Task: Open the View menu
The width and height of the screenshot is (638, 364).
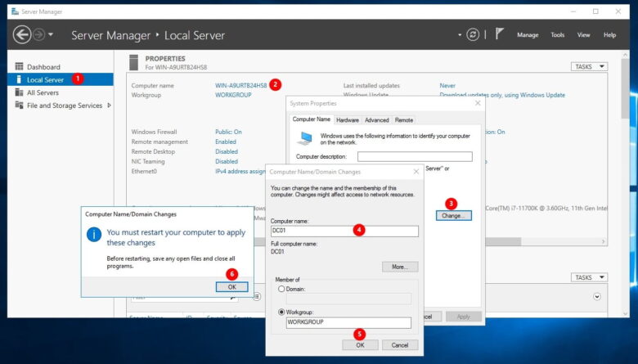Action: pos(583,35)
